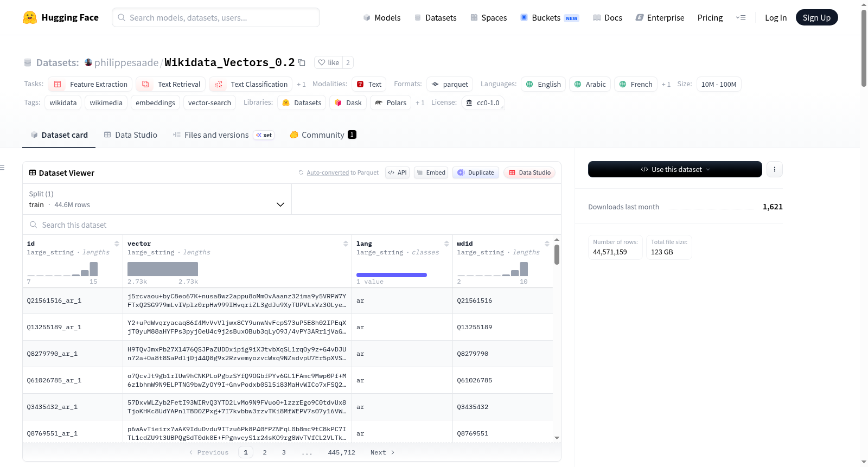Click the API button in Dataset Viewer
The width and height of the screenshot is (868, 467).
[397, 172]
